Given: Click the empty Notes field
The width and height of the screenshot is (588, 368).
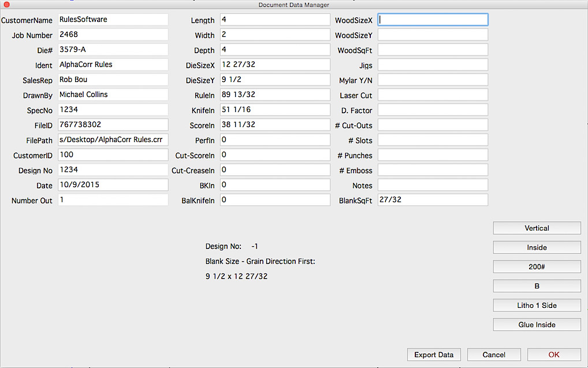Looking at the screenshot, I should click(433, 185).
